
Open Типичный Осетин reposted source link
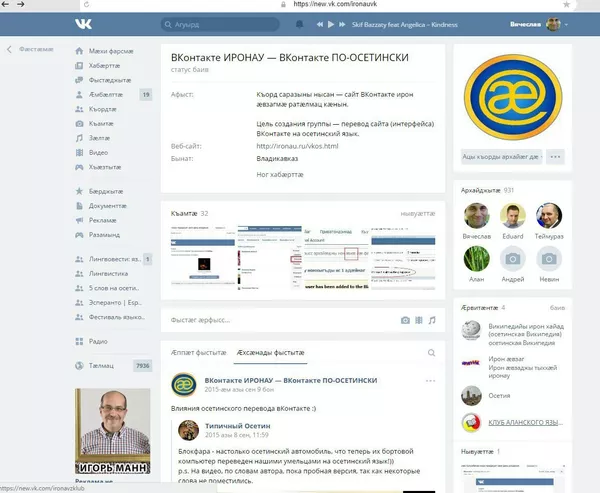click(x=238, y=426)
